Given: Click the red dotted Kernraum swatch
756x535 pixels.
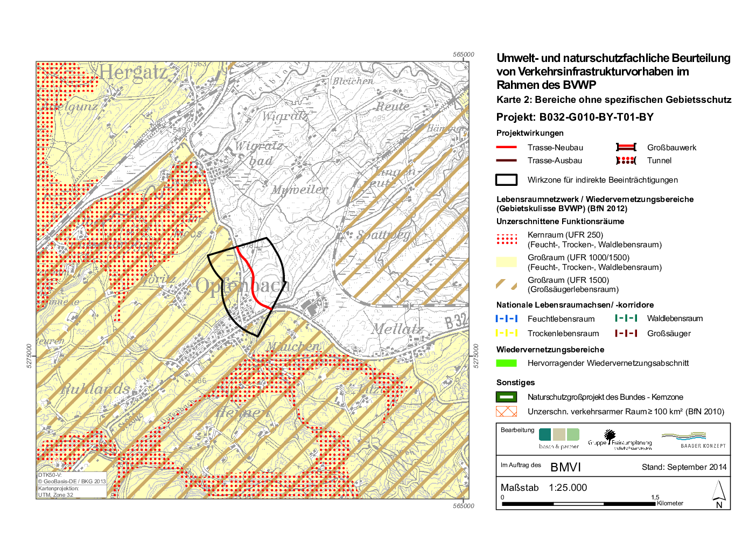Looking at the screenshot, I should pos(506,239).
